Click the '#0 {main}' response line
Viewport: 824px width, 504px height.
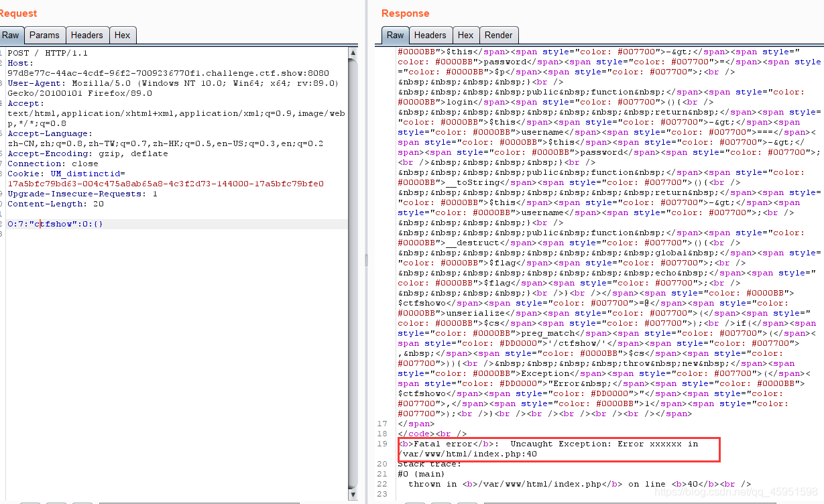pos(421,474)
